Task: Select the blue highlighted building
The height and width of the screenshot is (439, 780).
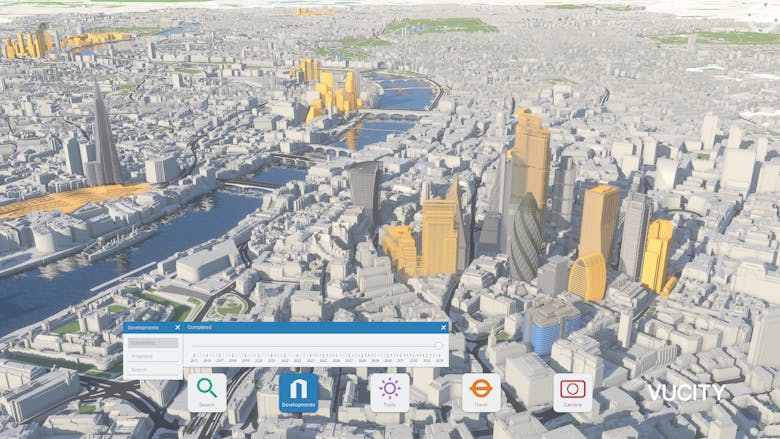Action: click(550, 325)
